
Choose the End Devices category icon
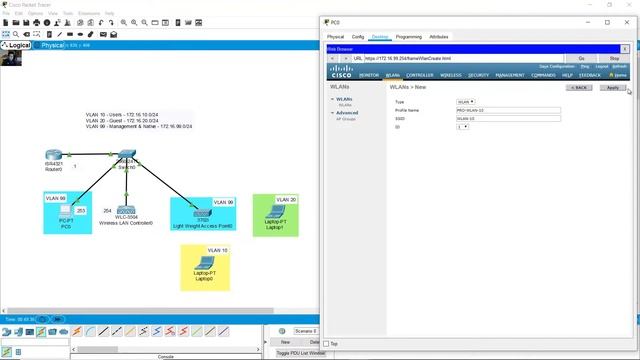[x=18, y=332]
